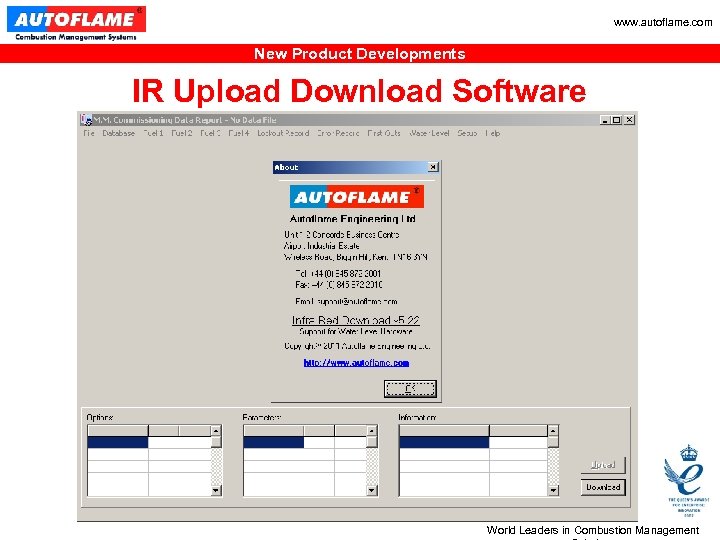The width and height of the screenshot is (720, 540).
Task: Open the Water Level menu
Action: (429, 133)
